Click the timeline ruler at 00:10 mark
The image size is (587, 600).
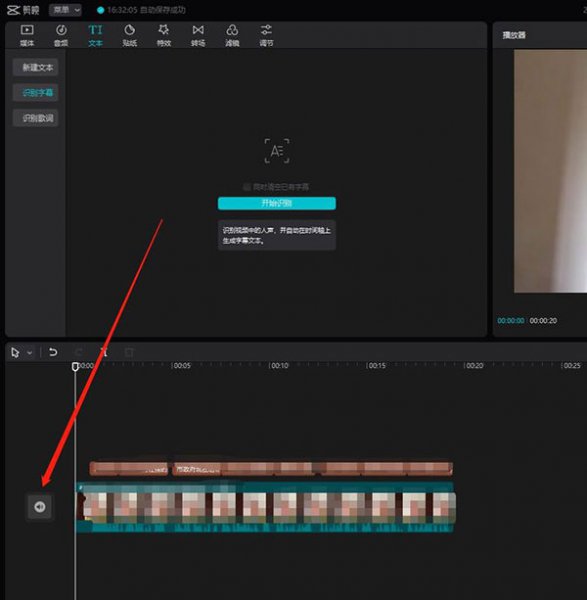click(x=279, y=366)
